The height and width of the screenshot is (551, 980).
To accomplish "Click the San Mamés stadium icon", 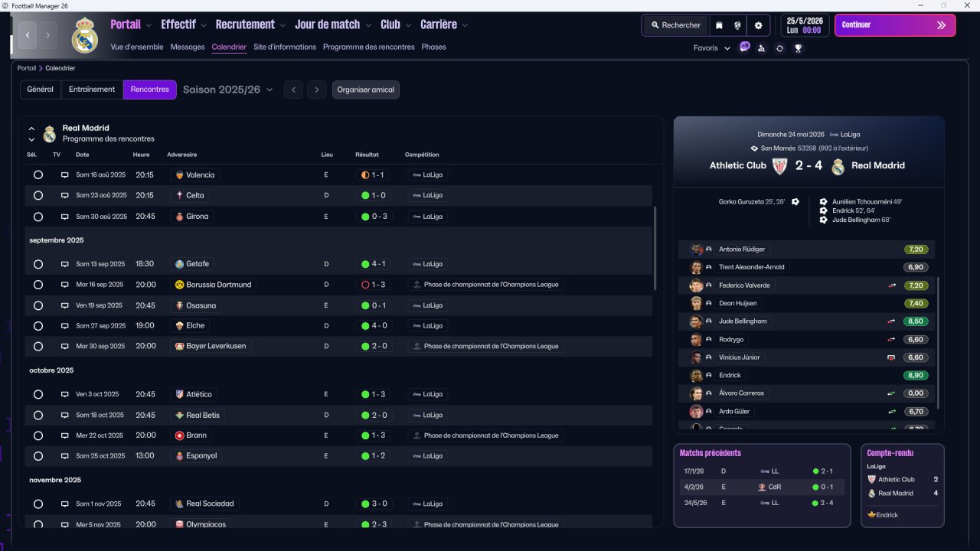I will point(754,148).
